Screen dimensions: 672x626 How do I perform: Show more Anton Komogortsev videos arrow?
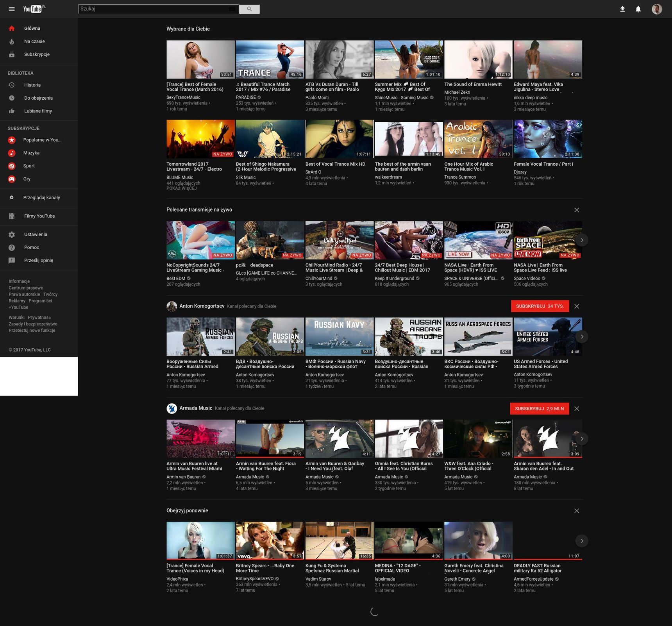(582, 336)
